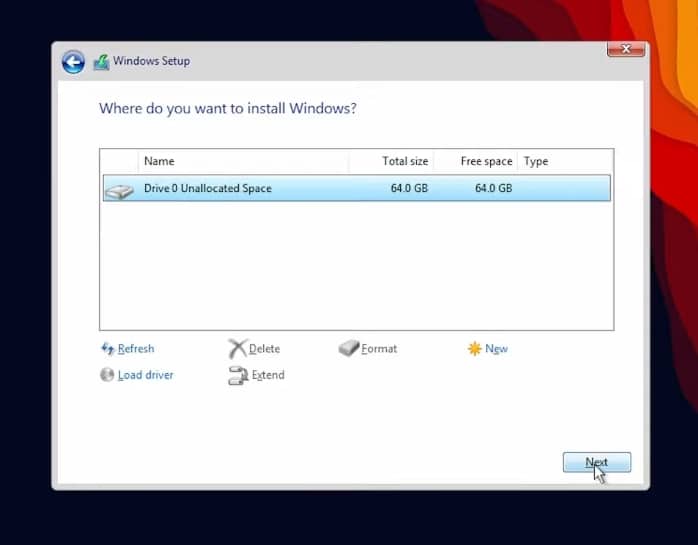Click the Load driver disc icon
Screen dimensions: 698x545
pos(107,374)
